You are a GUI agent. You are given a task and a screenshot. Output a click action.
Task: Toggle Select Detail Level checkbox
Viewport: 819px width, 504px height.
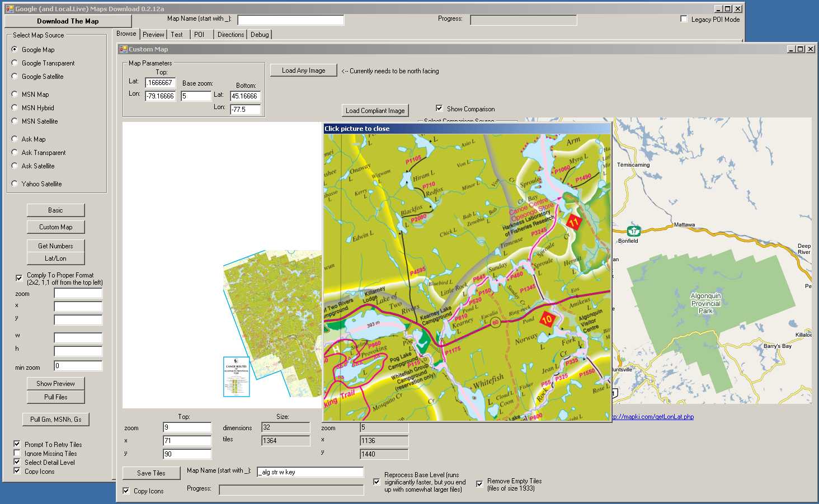(x=17, y=462)
